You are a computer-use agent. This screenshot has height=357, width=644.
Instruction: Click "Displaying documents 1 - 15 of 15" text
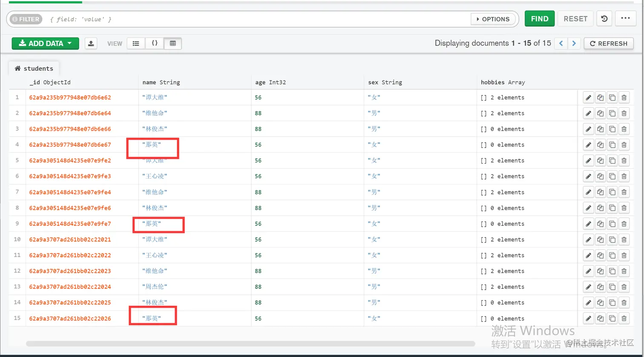493,43
